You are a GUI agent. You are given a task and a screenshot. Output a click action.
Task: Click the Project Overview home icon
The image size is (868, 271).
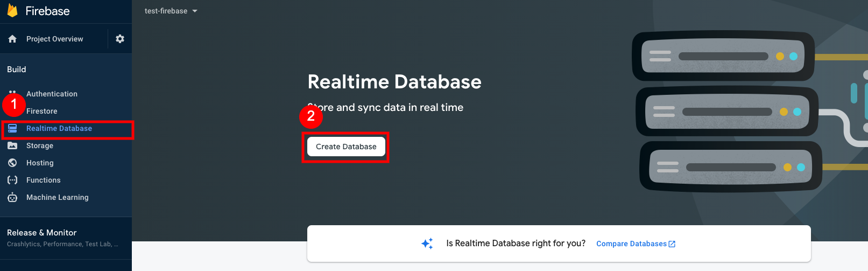pyautogui.click(x=12, y=39)
